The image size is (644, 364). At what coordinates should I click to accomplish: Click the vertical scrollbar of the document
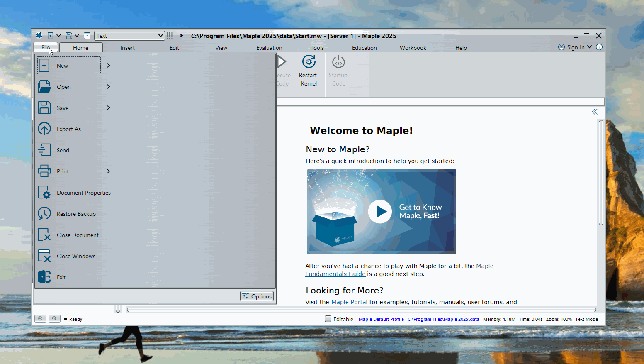coord(601,172)
